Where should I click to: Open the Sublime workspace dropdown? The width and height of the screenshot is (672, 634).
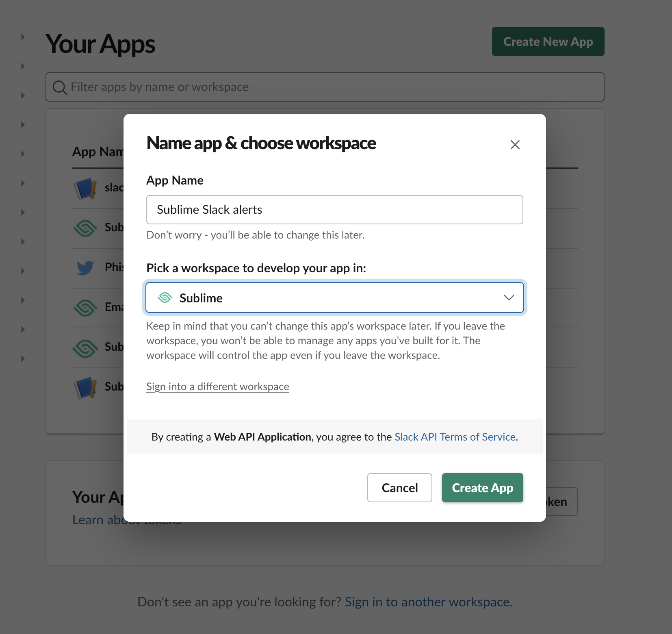334,297
